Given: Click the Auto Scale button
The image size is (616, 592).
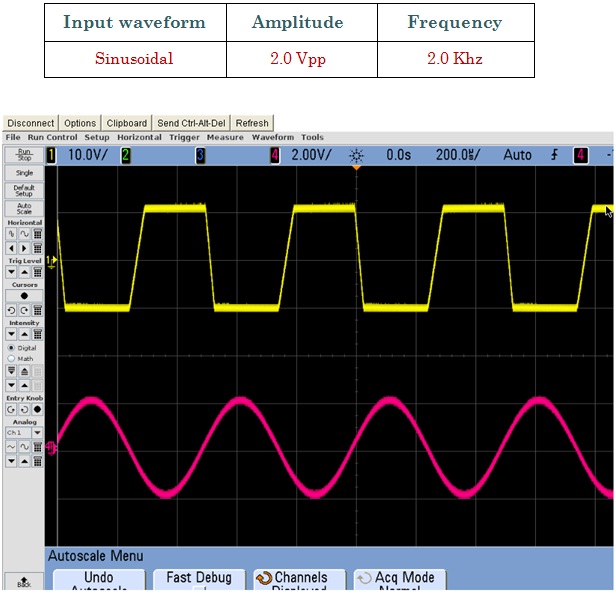Looking at the screenshot, I should point(24,209).
